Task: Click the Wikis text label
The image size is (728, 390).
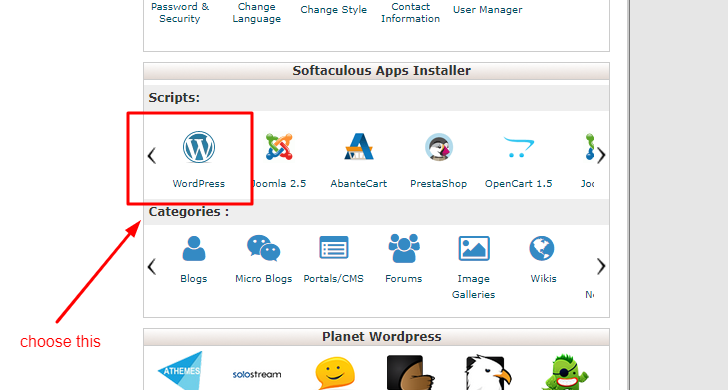Action: click(543, 279)
